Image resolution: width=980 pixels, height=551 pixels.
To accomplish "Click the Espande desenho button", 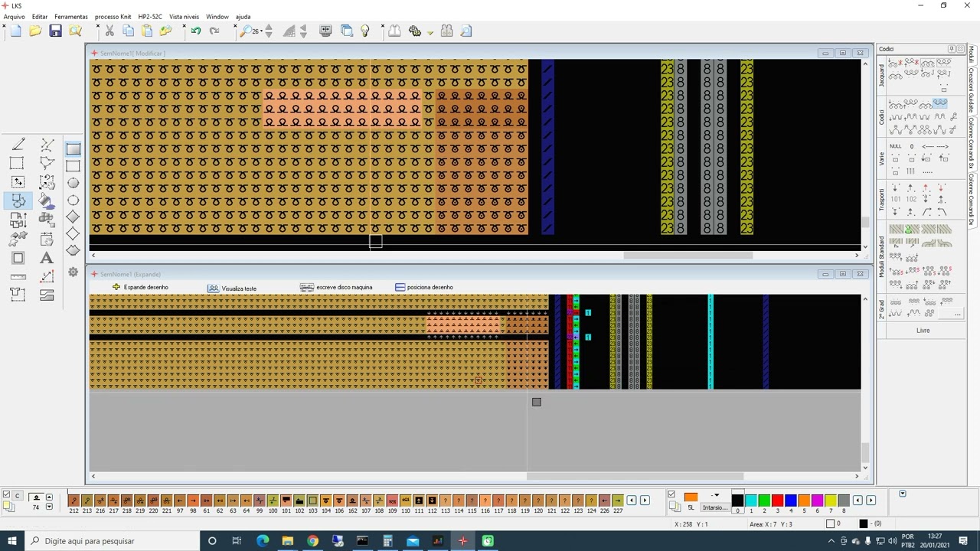I will [x=140, y=287].
